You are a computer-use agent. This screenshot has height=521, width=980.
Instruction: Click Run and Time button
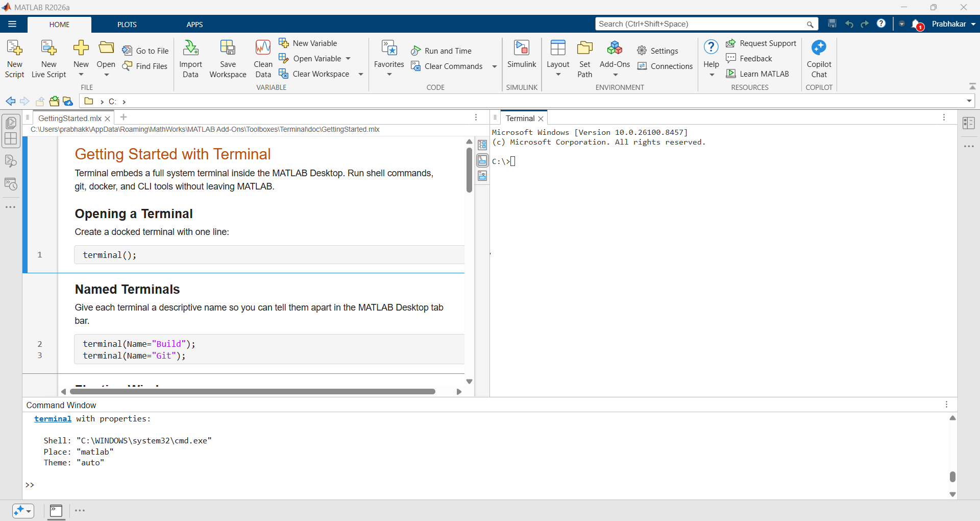point(442,51)
